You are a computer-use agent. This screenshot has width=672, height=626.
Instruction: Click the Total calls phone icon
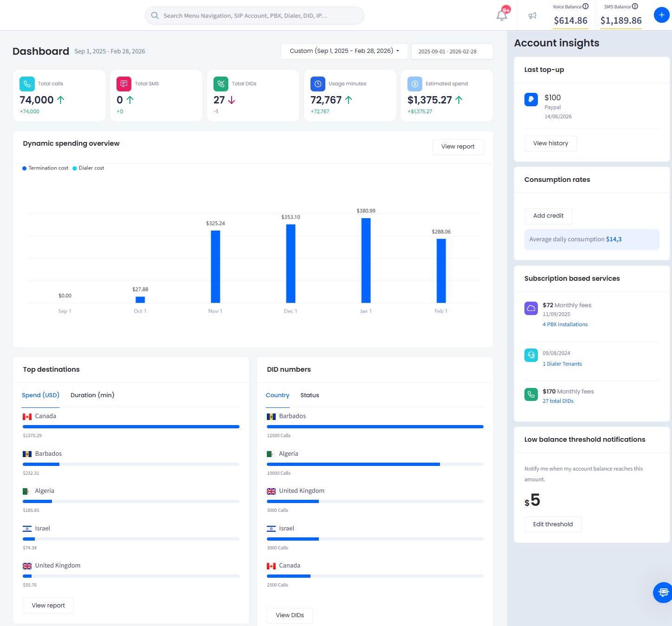coord(27,84)
